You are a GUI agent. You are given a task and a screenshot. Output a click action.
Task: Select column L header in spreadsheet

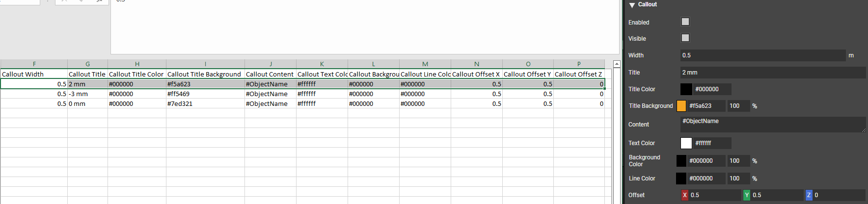374,64
